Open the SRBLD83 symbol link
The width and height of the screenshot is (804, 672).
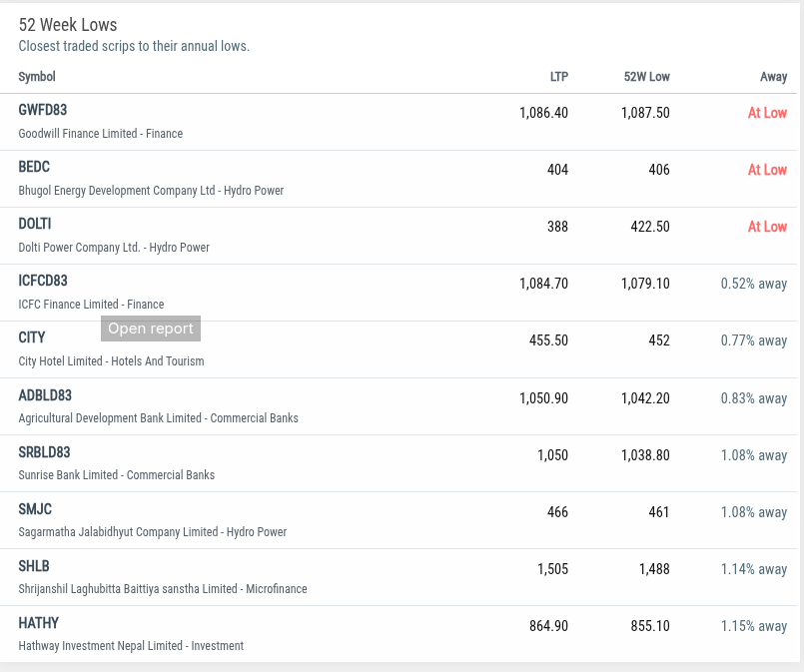pos(44,452)
